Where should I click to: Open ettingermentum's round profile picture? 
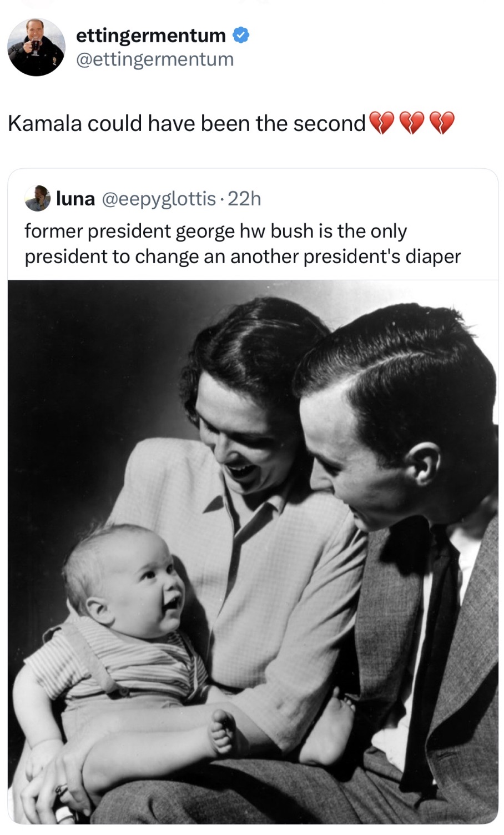point(37,47)
